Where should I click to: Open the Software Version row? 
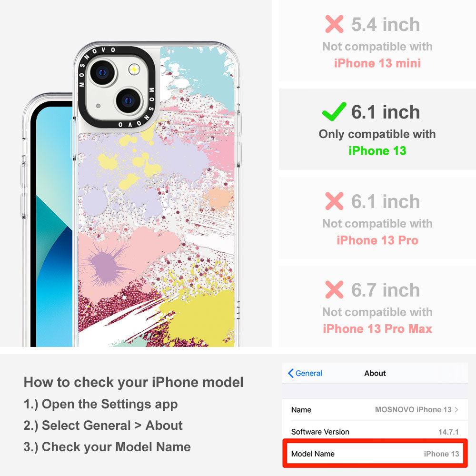point(375,432)
